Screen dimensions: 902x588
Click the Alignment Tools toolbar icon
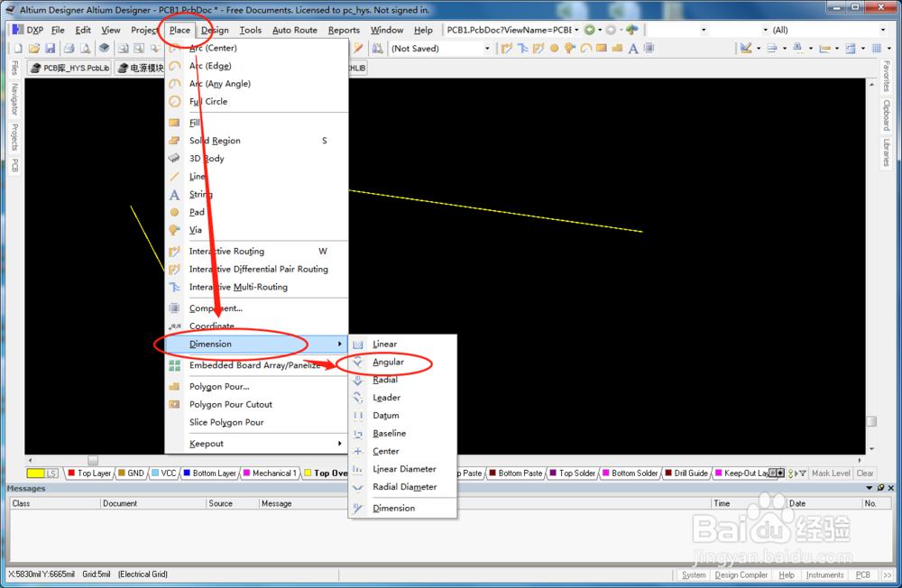(772, 49)
